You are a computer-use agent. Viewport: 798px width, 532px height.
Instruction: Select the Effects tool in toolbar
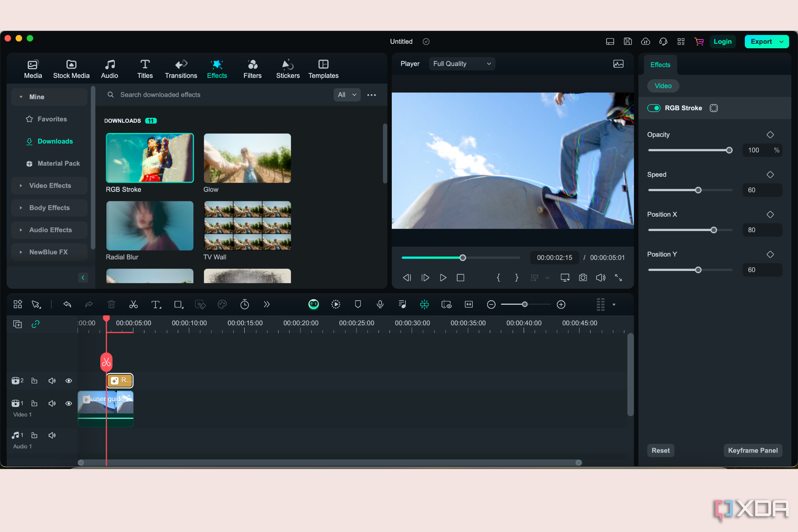(x=217, y=69)
